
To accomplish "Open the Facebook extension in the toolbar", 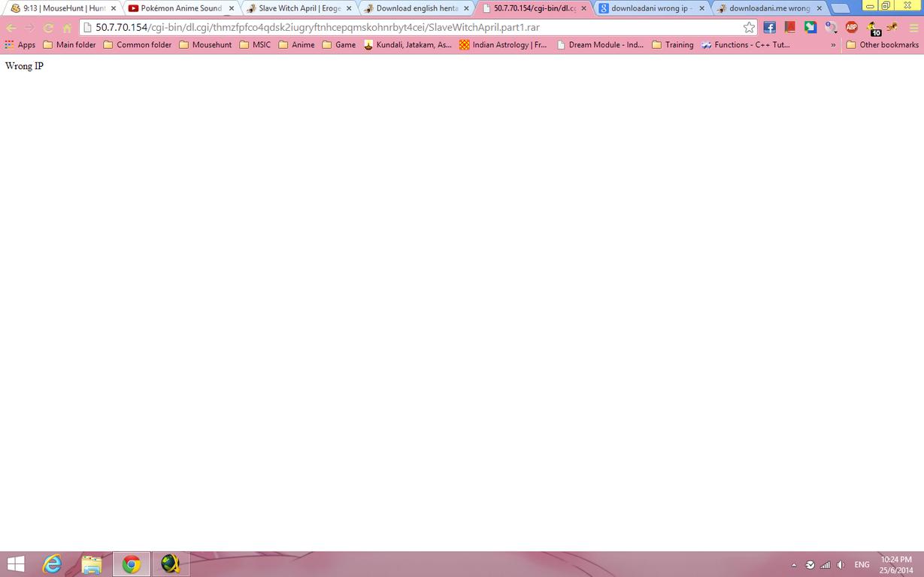I will point(769,27).
